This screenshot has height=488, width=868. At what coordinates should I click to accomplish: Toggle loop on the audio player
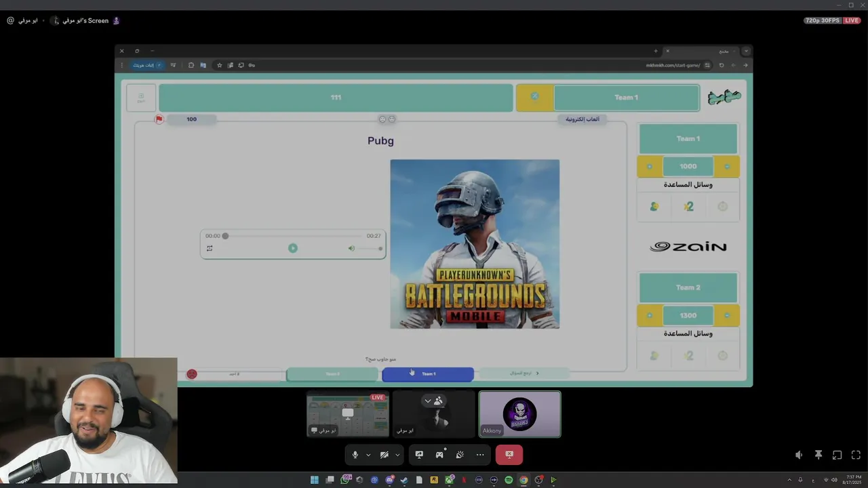210,248
